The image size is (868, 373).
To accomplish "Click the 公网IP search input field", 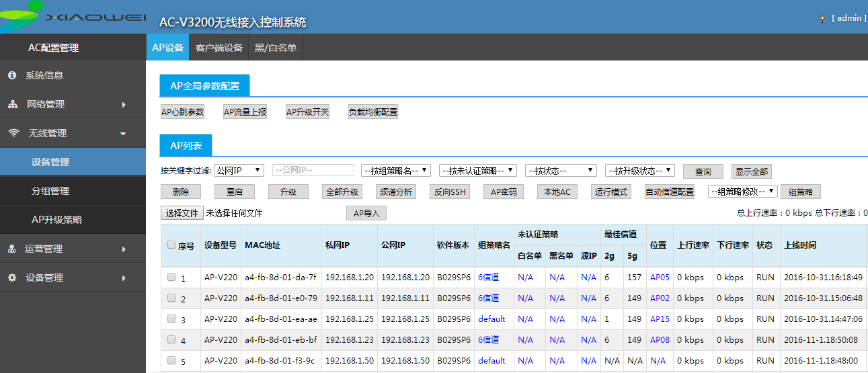I will point(313,171).
